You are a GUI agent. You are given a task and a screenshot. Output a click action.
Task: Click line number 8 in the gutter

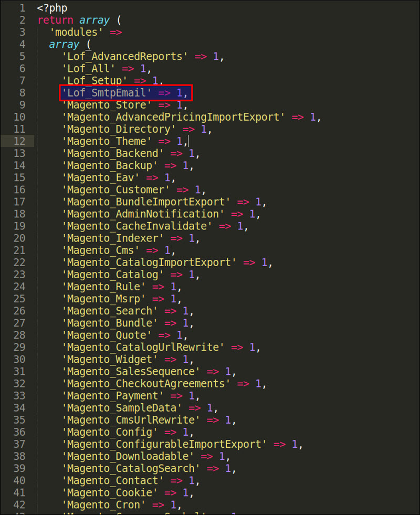[x=22, y=93]
